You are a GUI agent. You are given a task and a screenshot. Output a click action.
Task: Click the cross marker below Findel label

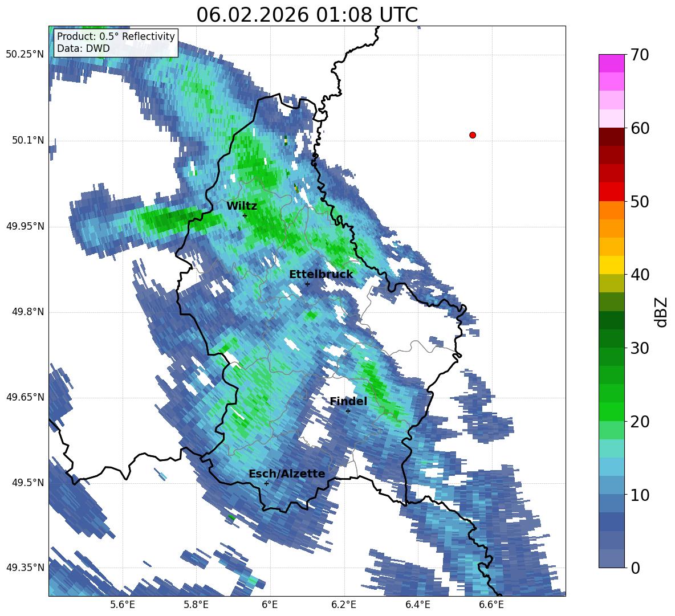pyautogui.click(x=348, y=411)
